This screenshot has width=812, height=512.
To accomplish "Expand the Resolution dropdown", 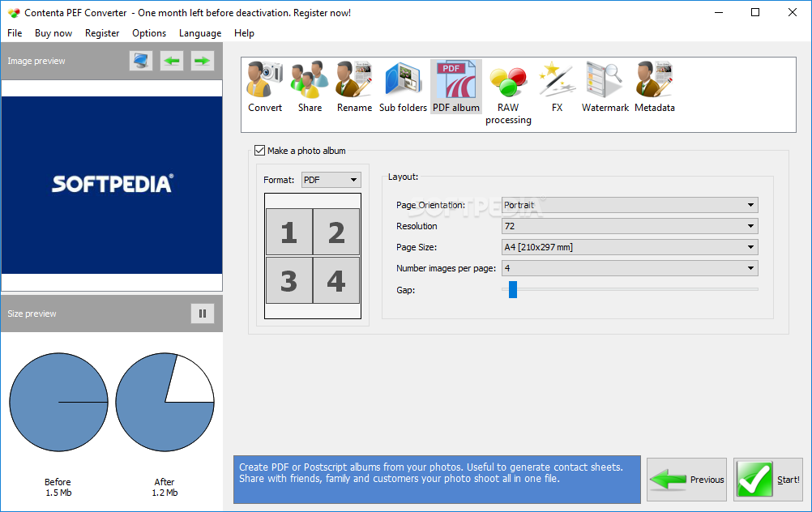I will tap(630, 226).
